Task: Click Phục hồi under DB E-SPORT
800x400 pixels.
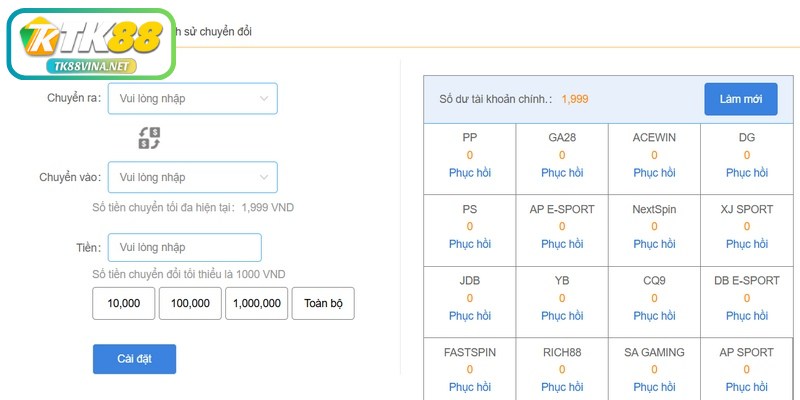Action: click(x=746, y=315)
